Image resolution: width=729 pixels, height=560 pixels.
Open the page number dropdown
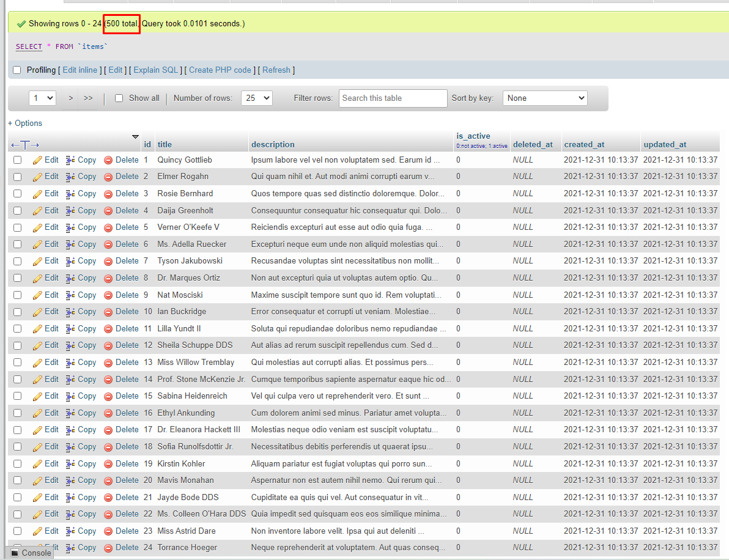[42, 98]
